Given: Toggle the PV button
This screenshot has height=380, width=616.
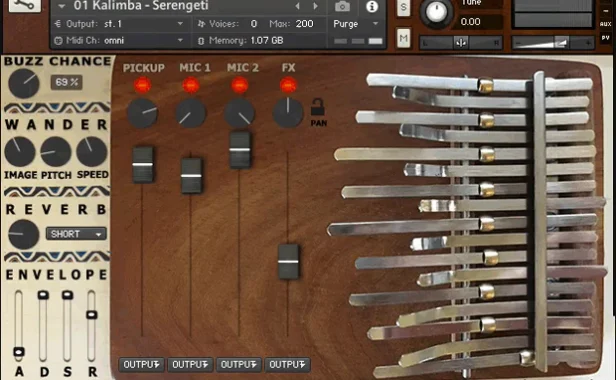Looking at the screenshot, I should (x=605, y=38).
